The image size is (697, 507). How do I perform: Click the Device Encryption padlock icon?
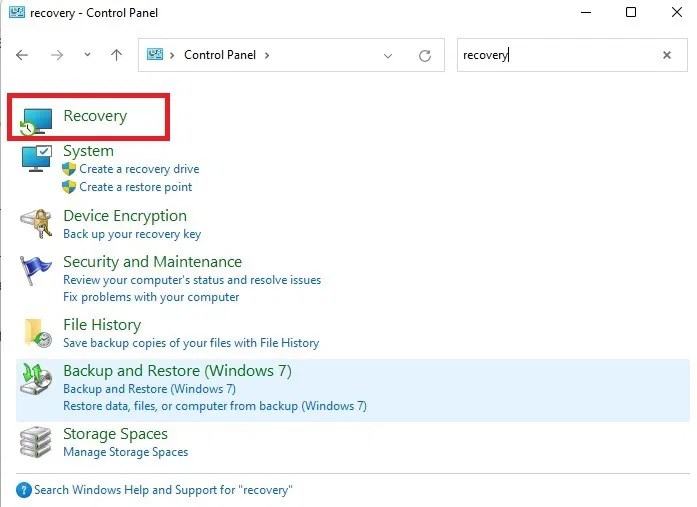[x=36, y=224]
